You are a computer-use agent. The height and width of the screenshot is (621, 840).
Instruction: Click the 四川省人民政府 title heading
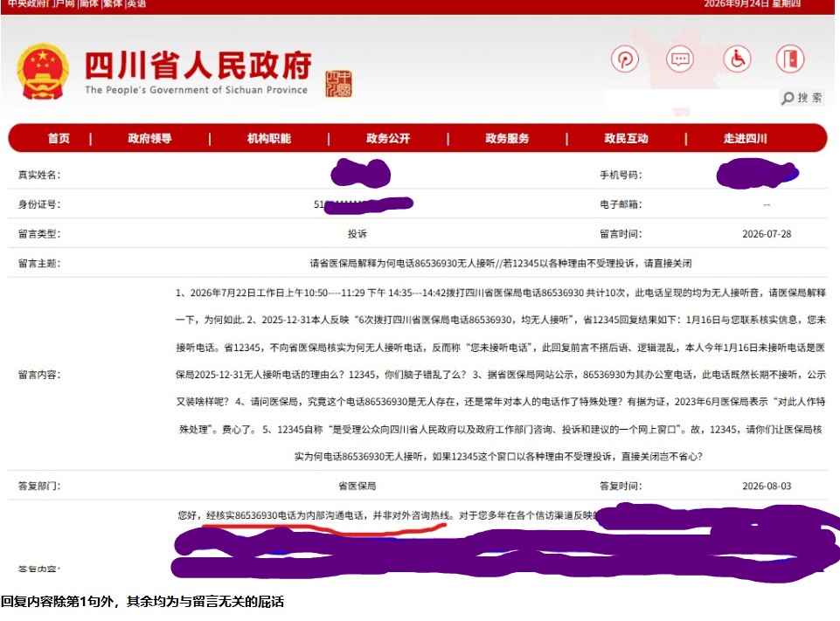point(198,66)
